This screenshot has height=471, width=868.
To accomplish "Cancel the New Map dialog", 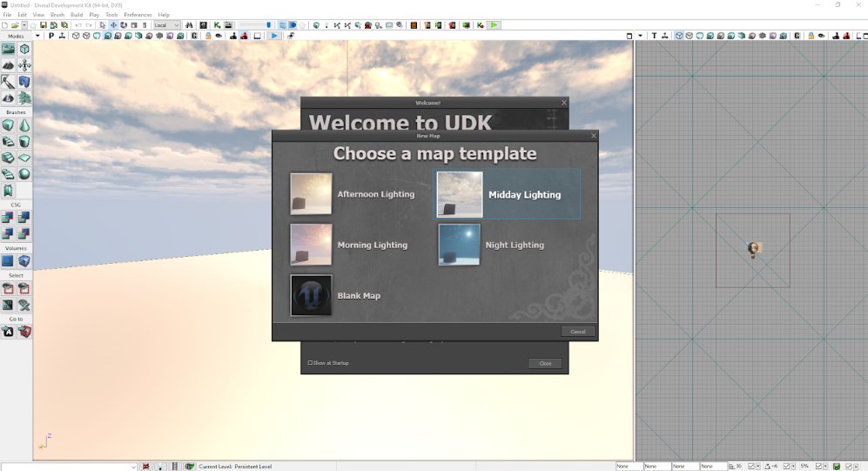I will (578, 332).
